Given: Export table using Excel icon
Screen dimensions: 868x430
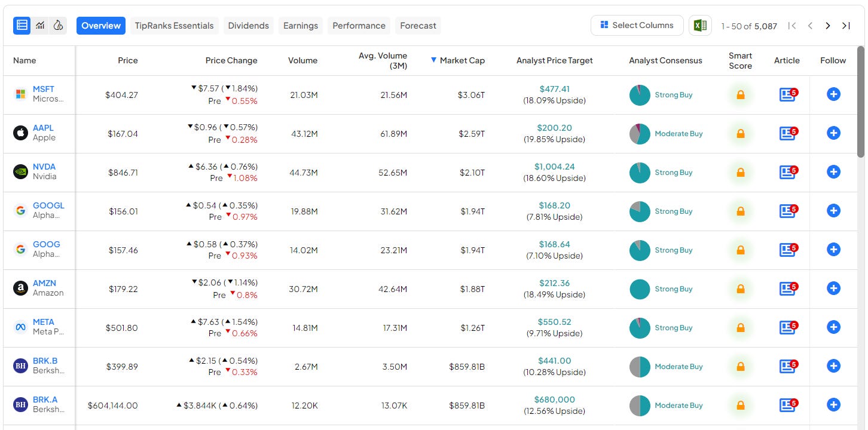Looking at the screenshot, I should (700, 25).
